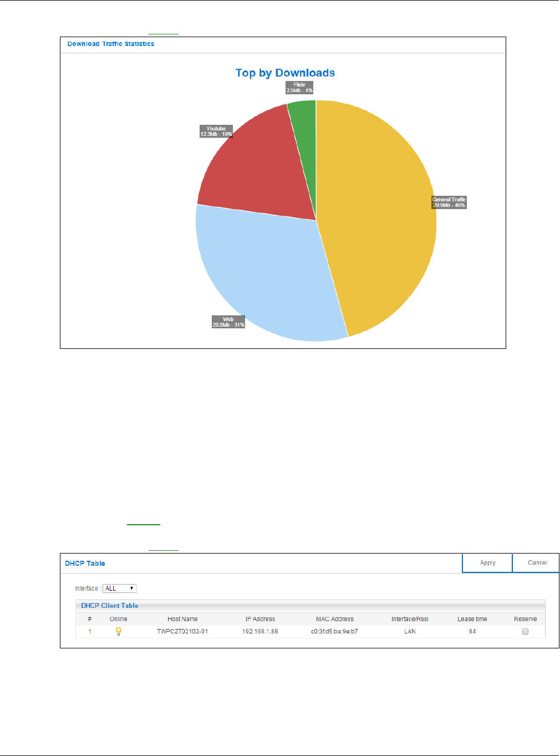This screenshot has width=560, height=756.
Task: Click the Online column header
Action: [118, 619]
